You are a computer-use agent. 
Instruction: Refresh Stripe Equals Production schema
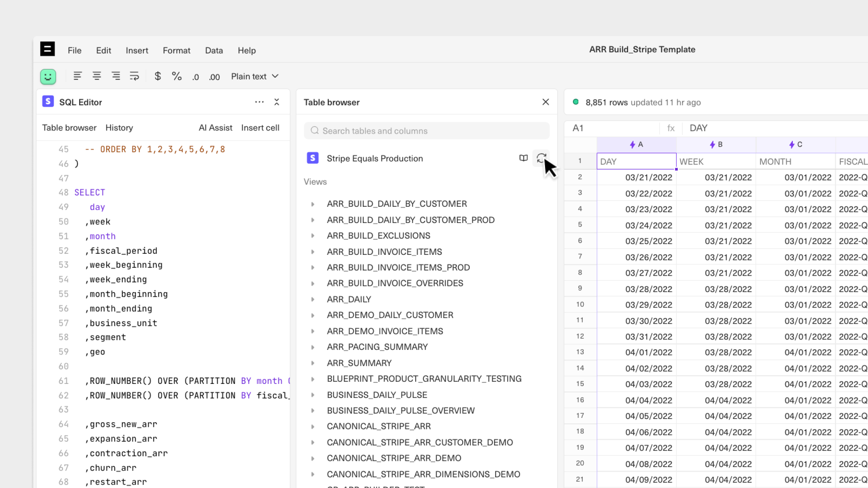[541, 158]
